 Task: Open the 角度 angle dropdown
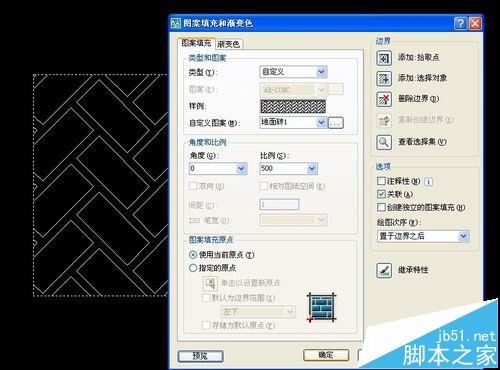coord(242,169)
